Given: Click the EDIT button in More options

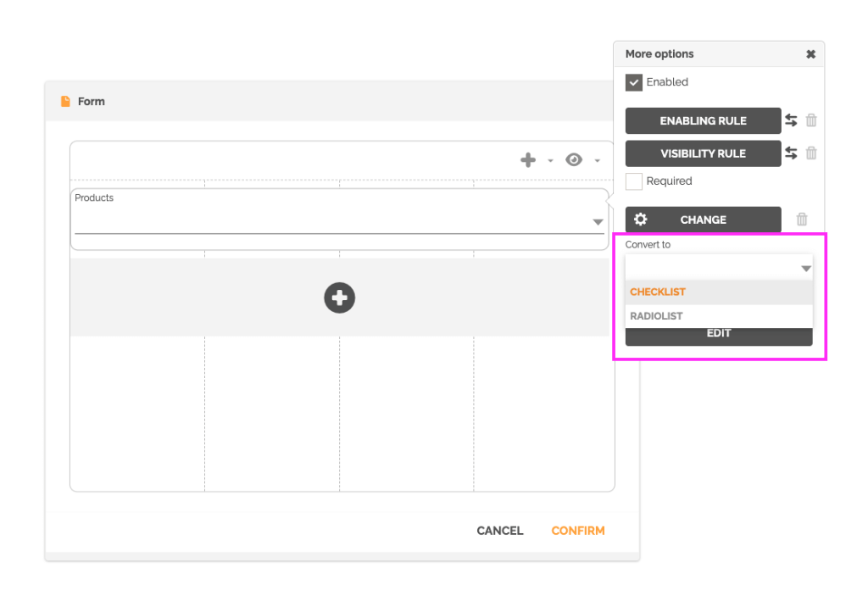Looking at the screenshot, I should pos(718,334).
